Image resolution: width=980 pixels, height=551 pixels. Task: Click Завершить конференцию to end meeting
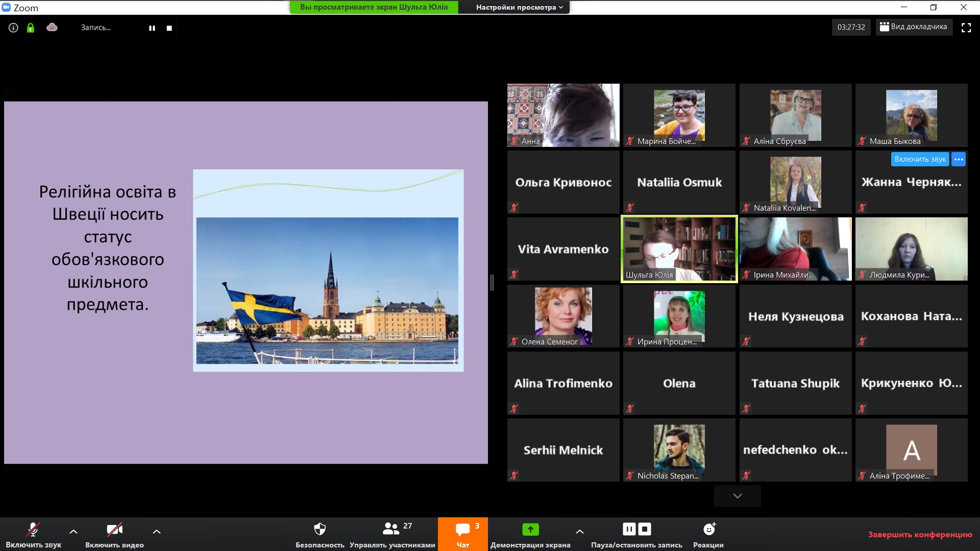[x=920, y=534]
